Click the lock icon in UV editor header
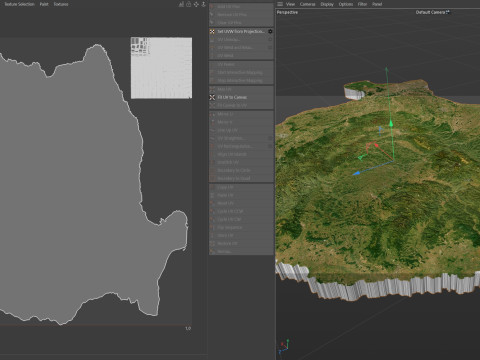480x360 pixels. (189, 4)
